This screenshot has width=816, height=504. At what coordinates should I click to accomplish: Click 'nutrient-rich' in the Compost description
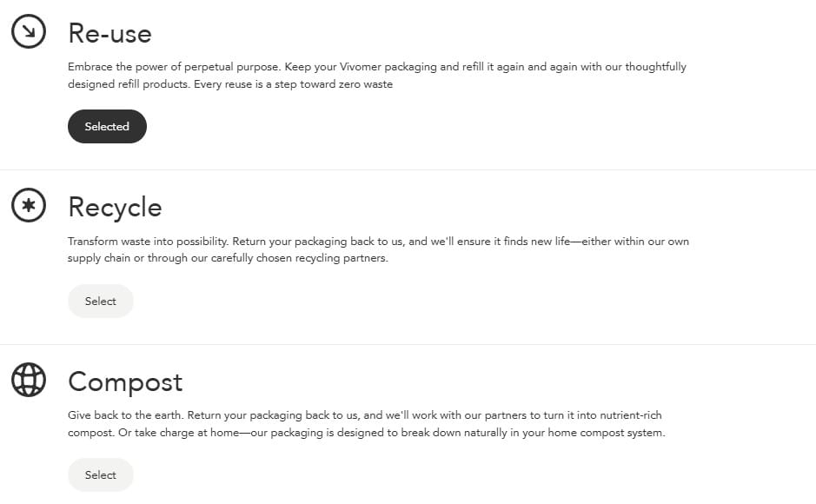coord(631,415)
